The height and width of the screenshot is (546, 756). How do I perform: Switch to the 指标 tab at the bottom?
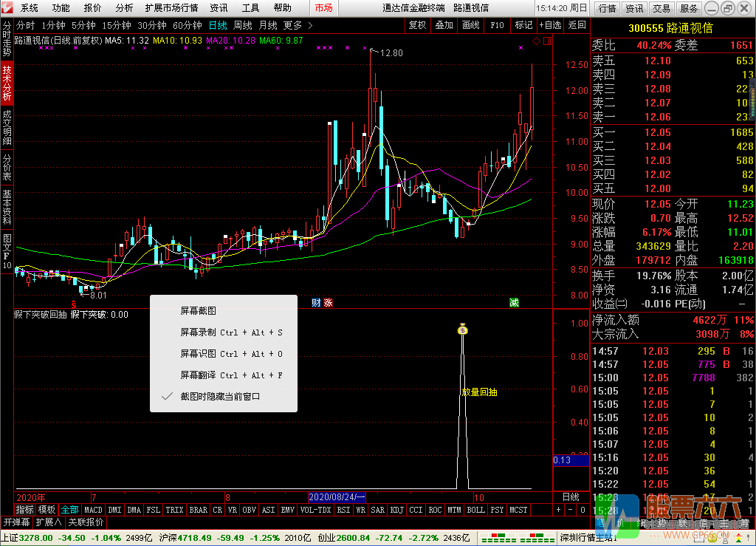[25, 509]
